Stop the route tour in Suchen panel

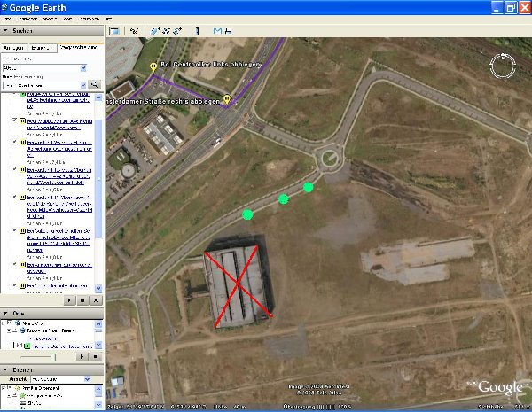click(x=82, y=301)
